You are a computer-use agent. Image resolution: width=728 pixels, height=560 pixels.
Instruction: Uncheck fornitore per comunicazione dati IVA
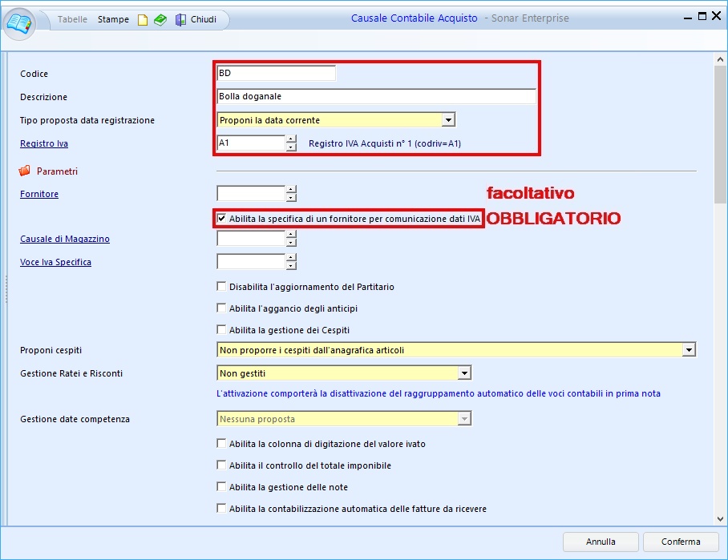(x=222, y=218)
